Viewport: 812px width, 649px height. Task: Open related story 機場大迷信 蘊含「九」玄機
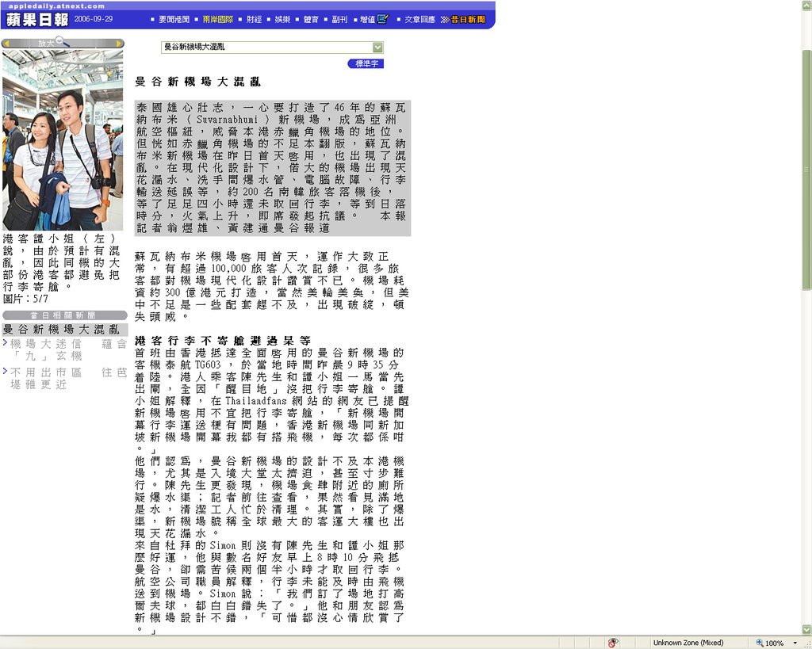67,349
